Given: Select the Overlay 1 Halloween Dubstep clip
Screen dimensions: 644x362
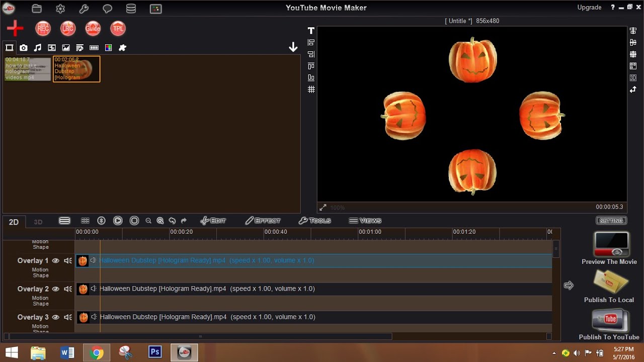Looking at the screenshot, I should [314, 260].
